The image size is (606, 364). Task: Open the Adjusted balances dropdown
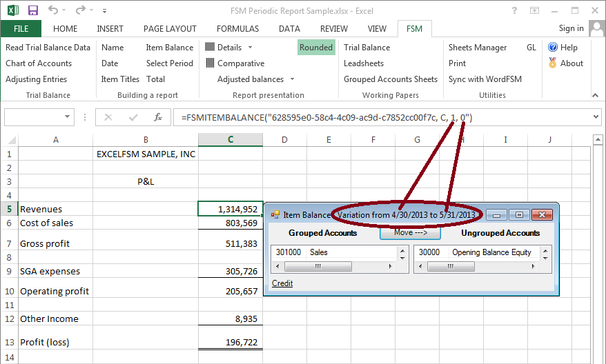[292, 79]
